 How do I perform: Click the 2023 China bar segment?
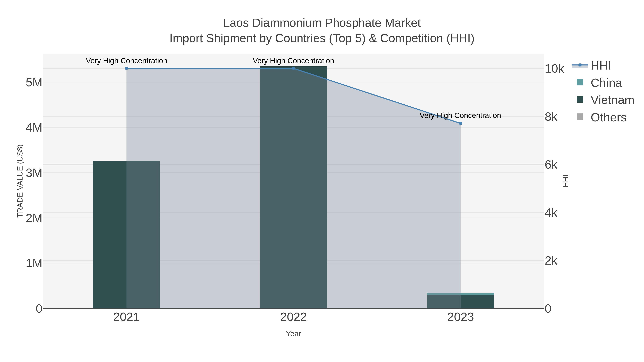pos(460,294)
